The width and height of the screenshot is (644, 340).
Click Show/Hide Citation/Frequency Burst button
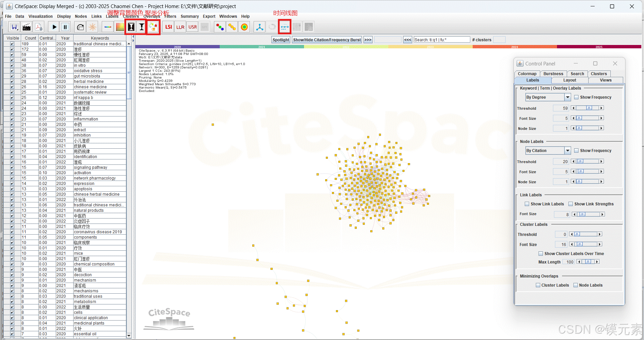(x=327, y=40)
